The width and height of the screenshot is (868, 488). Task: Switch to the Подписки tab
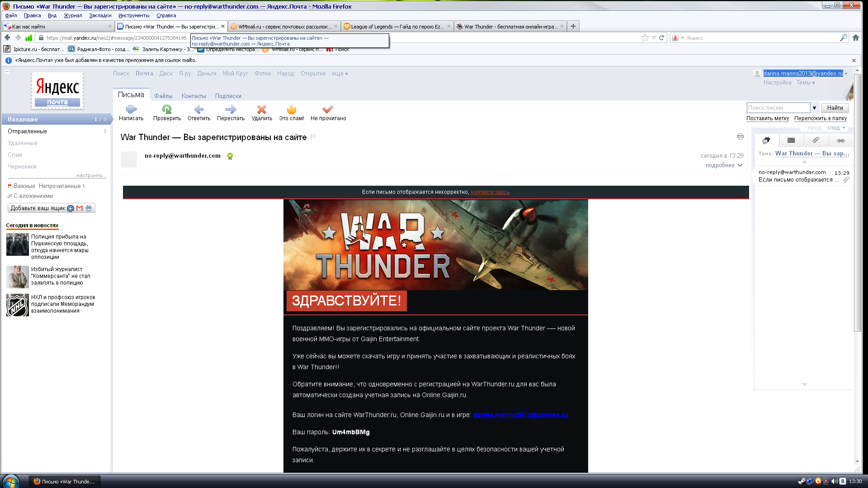pyautogui.click(x=228, y=96)
